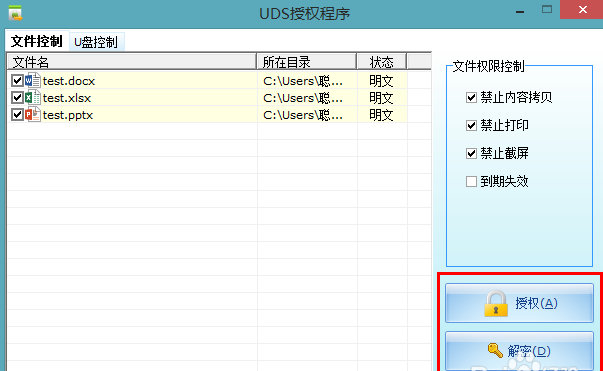This screenshot has width=603, height=371.
Task: Toggle the 禁止打印 checkbox
Action: coord(471,125)
